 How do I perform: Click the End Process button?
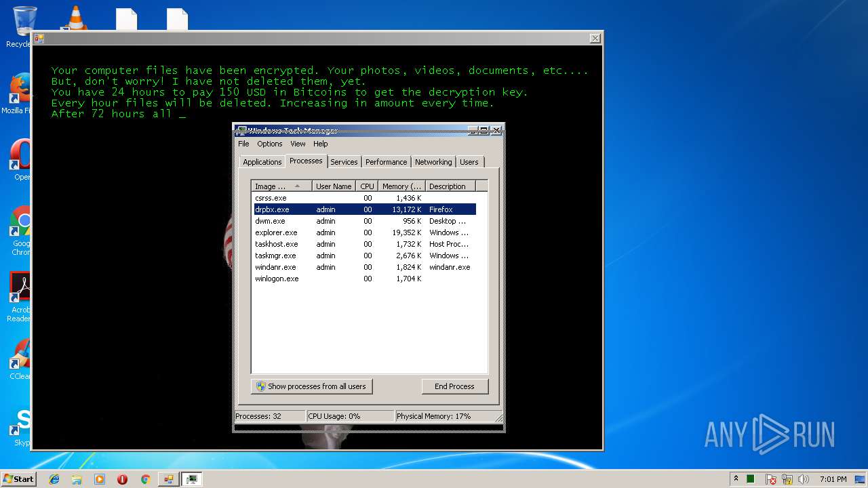454,386
